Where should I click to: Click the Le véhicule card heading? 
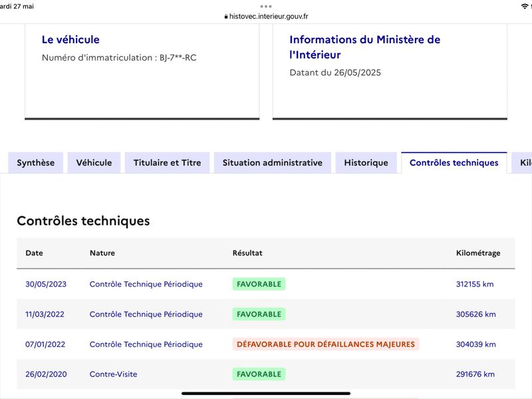tap(70, 40)
